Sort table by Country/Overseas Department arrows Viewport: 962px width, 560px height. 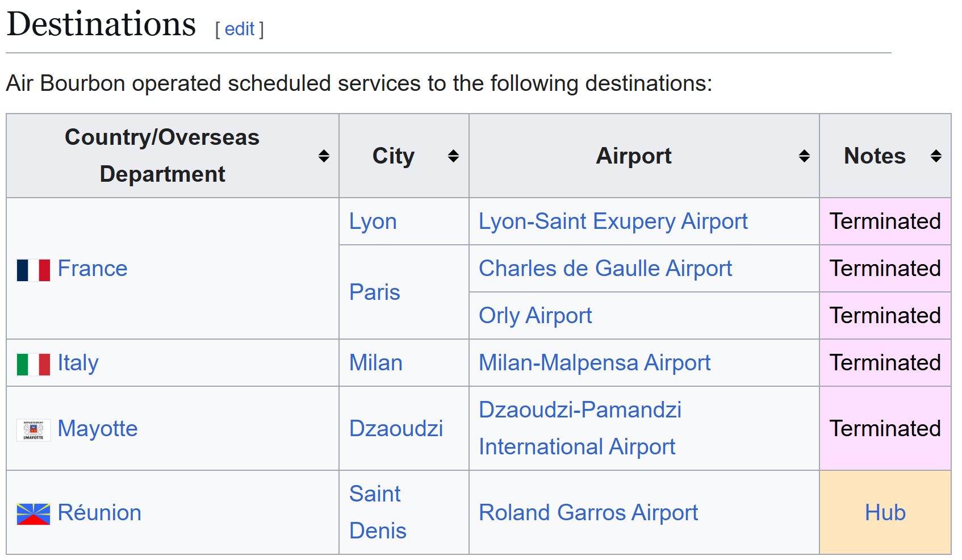tap(324, 156)
